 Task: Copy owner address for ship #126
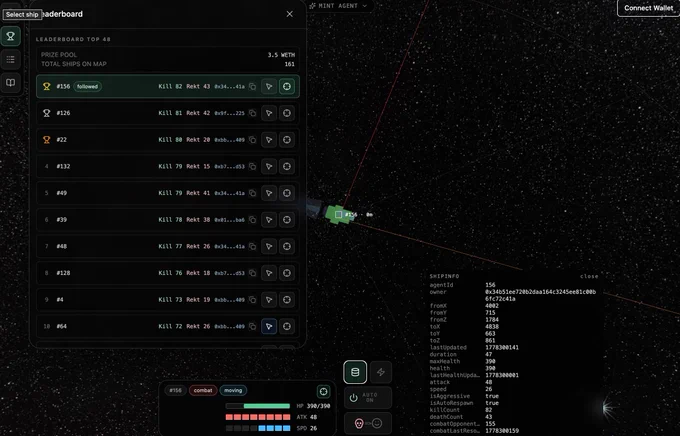click(252, 113)
